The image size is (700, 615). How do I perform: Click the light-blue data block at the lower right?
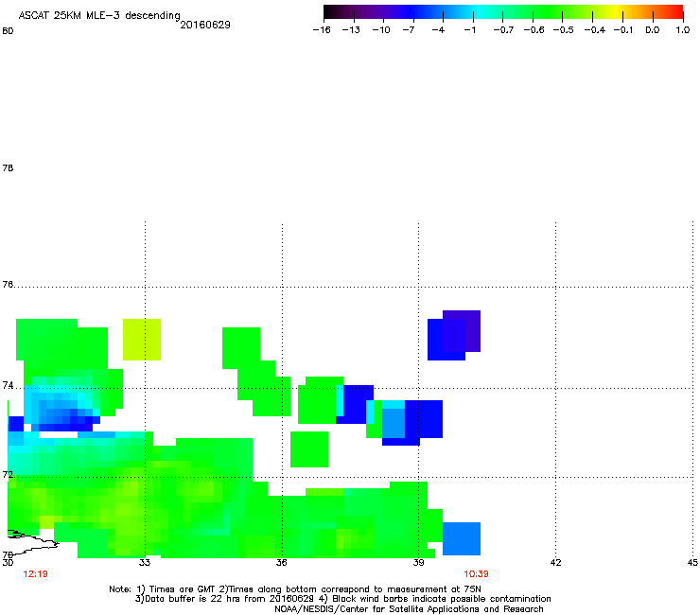[462, 538]
